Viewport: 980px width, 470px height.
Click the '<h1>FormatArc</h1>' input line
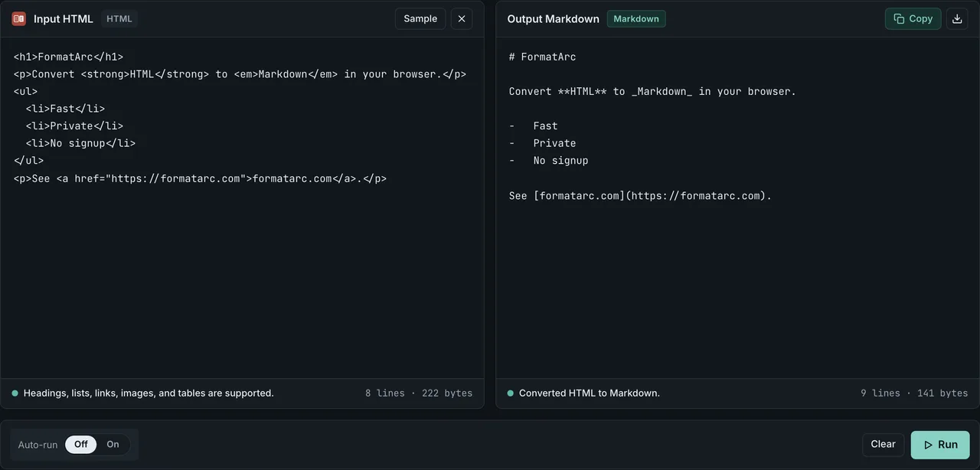click(68, 57)
